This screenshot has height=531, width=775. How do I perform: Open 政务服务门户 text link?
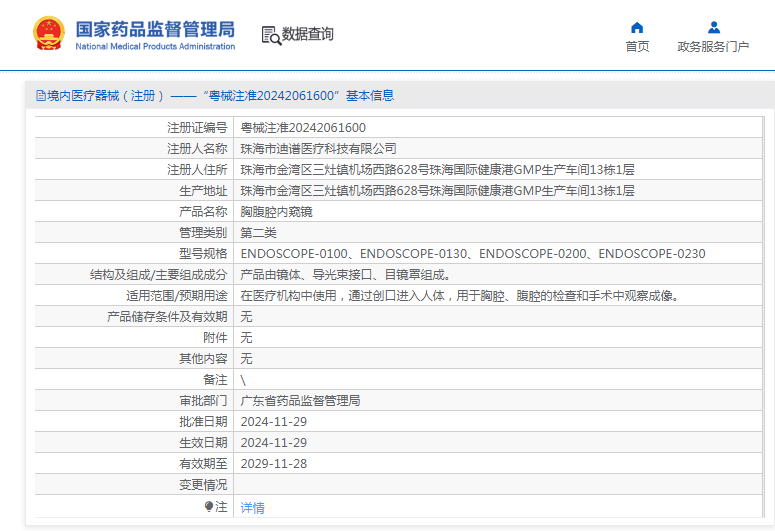click(713, 46)
